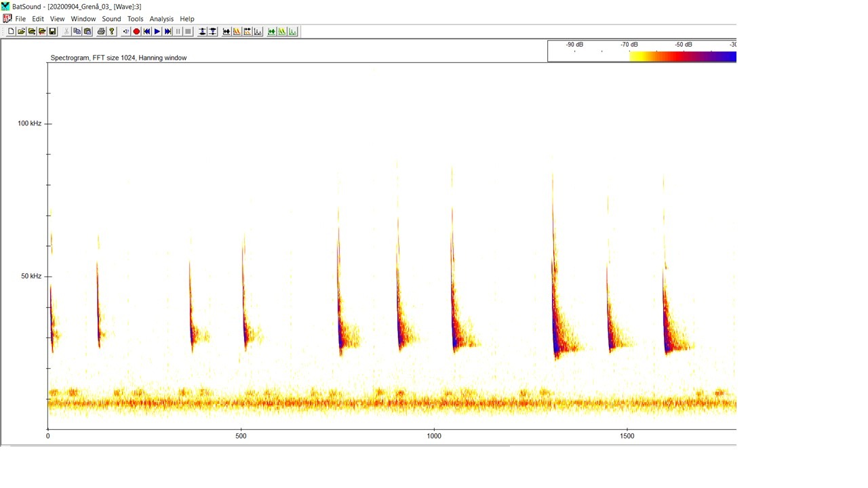Viewport: 868px width, 488px height.
Task: Skip to end of recording
Action: tap(168, 32)
